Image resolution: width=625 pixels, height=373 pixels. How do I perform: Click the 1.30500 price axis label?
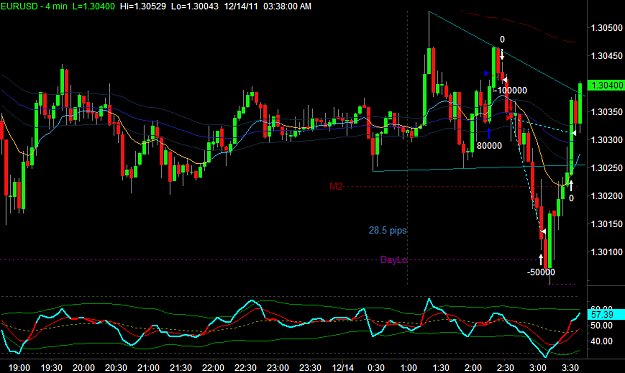(606, 27)
